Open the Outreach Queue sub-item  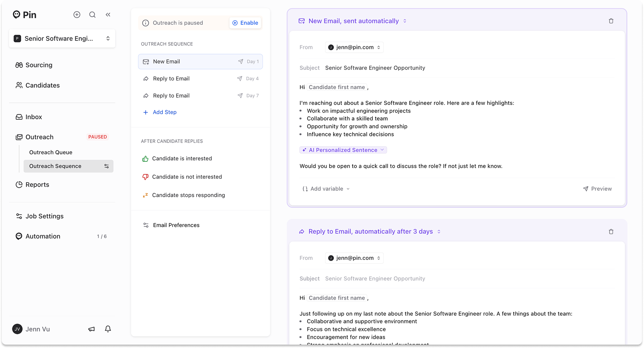51,152
